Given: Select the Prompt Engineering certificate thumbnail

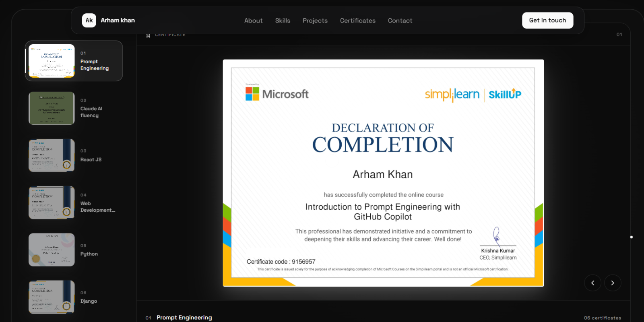Looking at the screenshot, I should pyautogui.click(x=52, y=61).
